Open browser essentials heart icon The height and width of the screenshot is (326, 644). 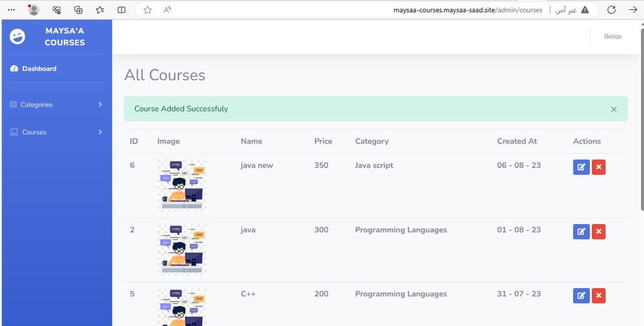57,10
